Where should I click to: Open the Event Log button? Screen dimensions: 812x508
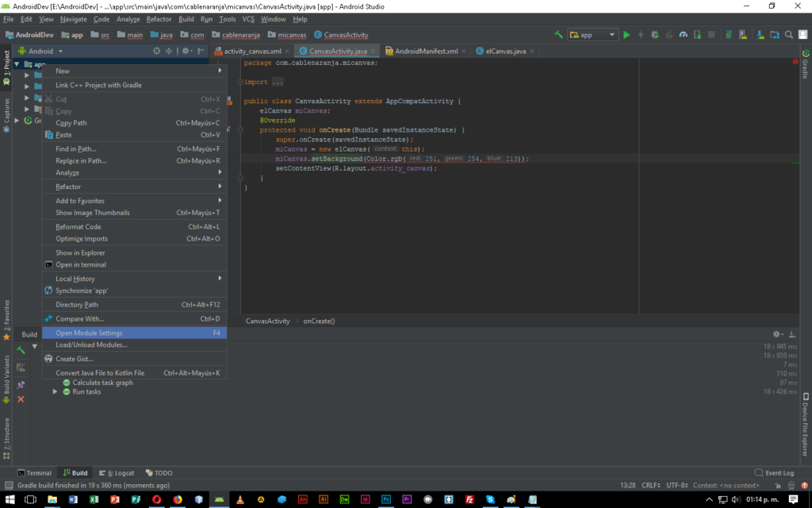click(774, 472)
